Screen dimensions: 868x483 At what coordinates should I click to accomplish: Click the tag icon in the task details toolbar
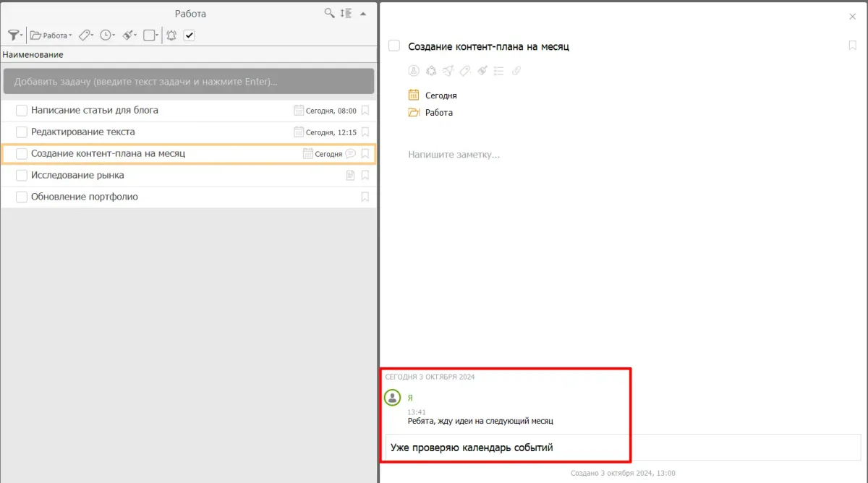[465, 71]
